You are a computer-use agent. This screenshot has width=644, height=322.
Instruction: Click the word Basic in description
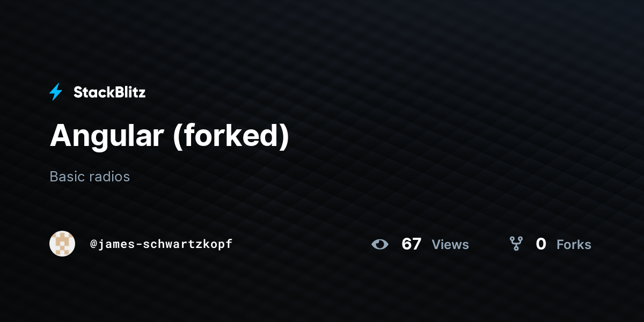67,177
